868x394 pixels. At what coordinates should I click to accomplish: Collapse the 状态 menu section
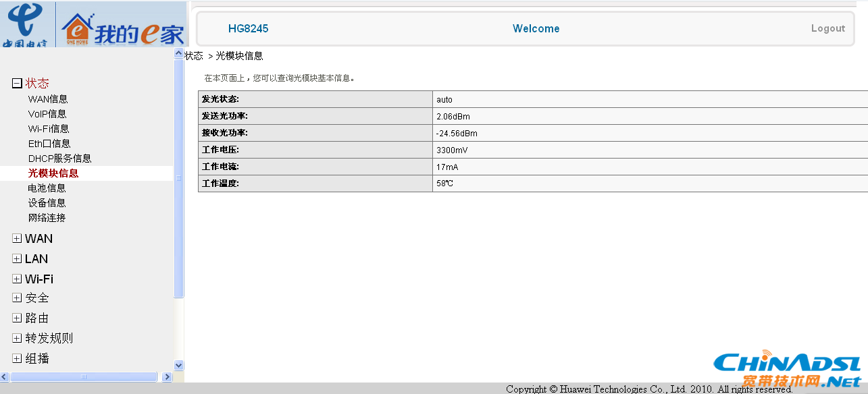[x=17, y=84]
